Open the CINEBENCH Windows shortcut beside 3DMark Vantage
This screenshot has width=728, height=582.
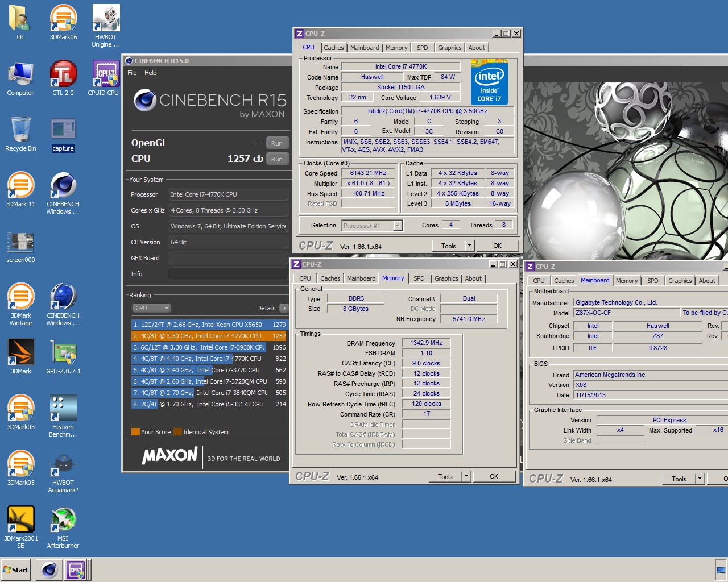tap(63, 305)
